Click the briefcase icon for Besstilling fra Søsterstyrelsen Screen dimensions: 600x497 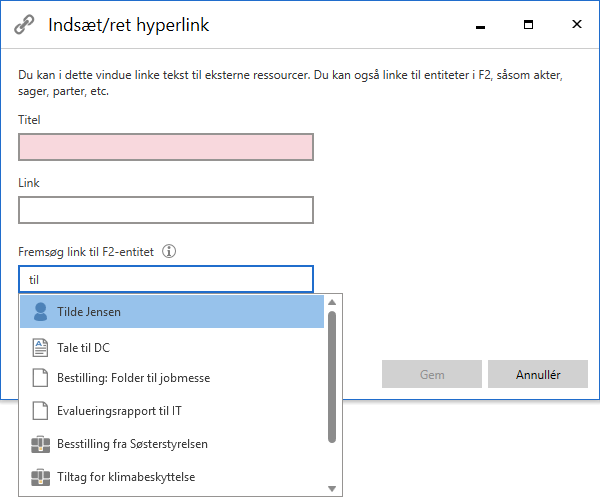coord(40,445)
